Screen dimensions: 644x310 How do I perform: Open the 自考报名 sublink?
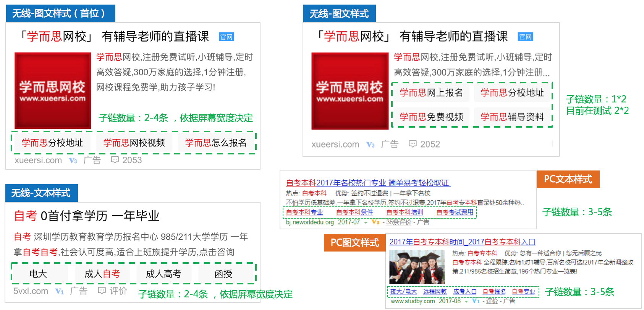[494, 292]
